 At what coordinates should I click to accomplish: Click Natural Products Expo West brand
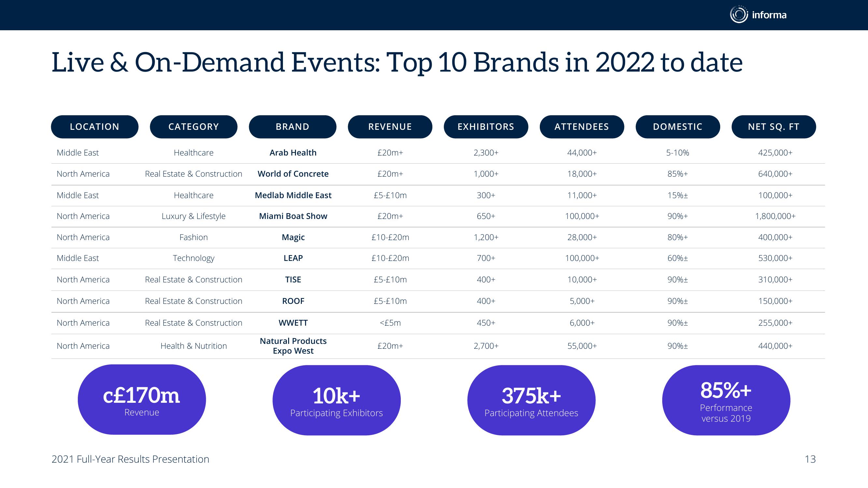[293, 346]
